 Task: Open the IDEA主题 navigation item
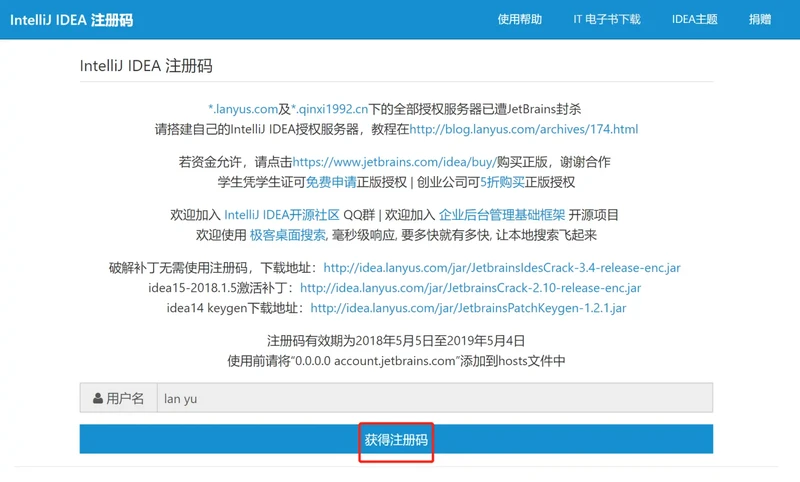tap(694, 20)
